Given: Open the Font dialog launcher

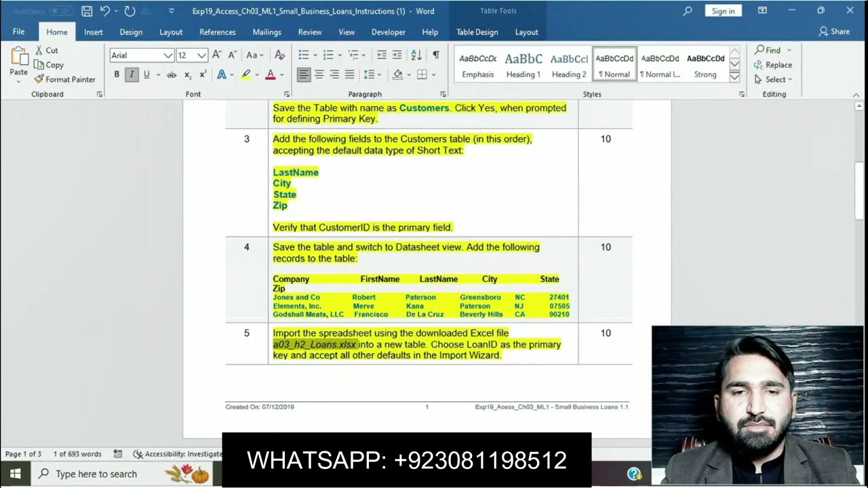Looking at the screenshot, I should pos(287,94).
